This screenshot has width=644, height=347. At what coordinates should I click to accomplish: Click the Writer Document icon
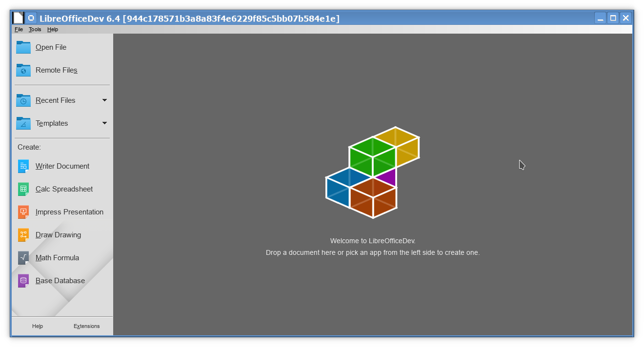click(x=23, y=166)
